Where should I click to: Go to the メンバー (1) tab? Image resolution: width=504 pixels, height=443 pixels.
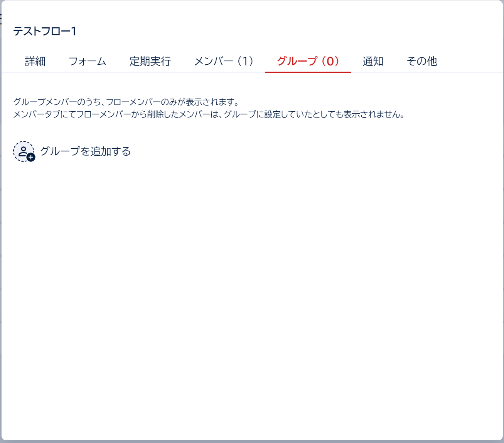[224, 61]
